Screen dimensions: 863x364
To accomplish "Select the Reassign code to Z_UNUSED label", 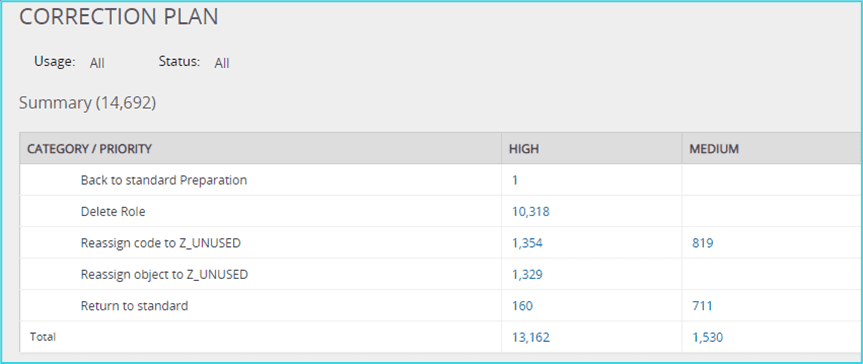I will pos(161,243).
